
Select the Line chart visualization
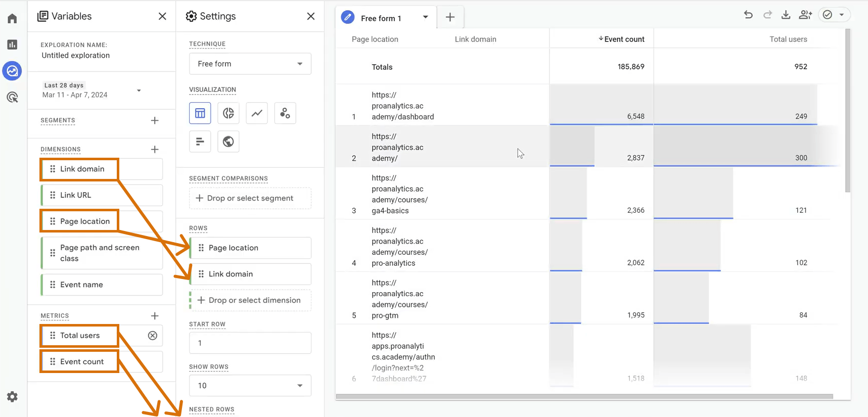(257, 113)
